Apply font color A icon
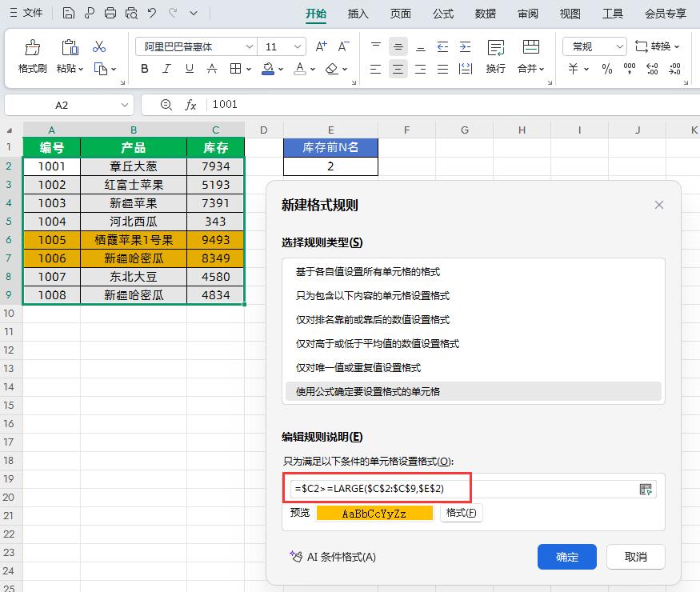This screenshot has height=592, width=700. point(300,69)
